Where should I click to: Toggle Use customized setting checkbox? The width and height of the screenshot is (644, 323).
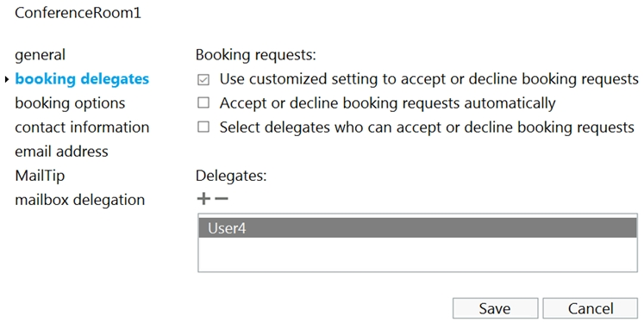(203, 79)
